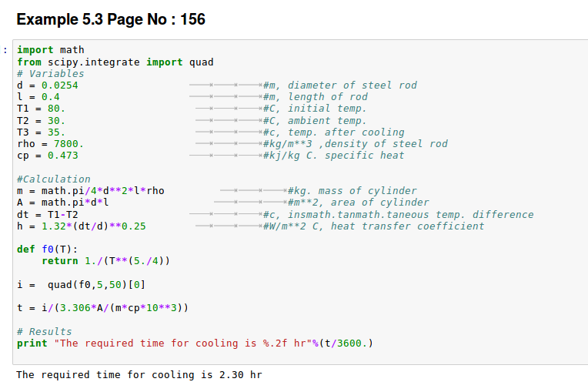The width and height of the screenshot is (588, 392).
Task: Click the '# Variables' comment
Action: [50, 74]
